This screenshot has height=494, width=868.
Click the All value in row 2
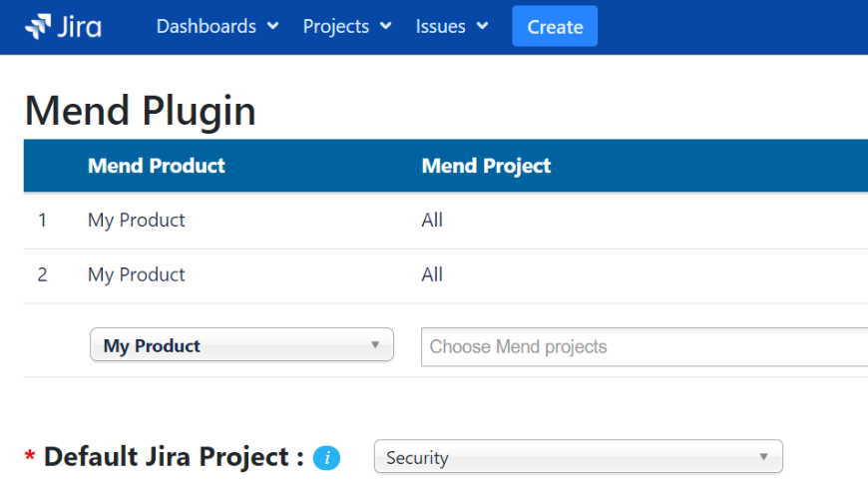[432, 274]
